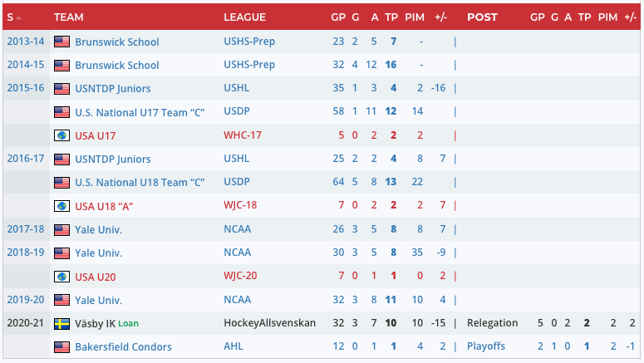The image size is (644, 363).
Task: Click the US flag beside Brunswick School 2013-14
Action: coord(61,42)
